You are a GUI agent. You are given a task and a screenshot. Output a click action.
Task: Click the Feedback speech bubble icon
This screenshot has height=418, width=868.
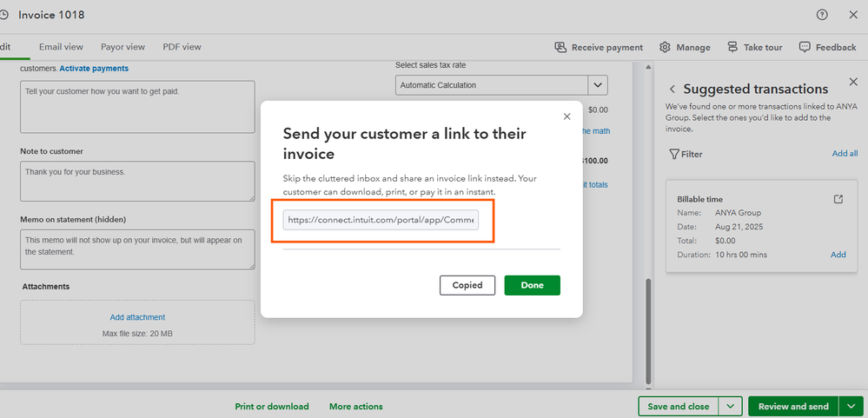(805, 47)
